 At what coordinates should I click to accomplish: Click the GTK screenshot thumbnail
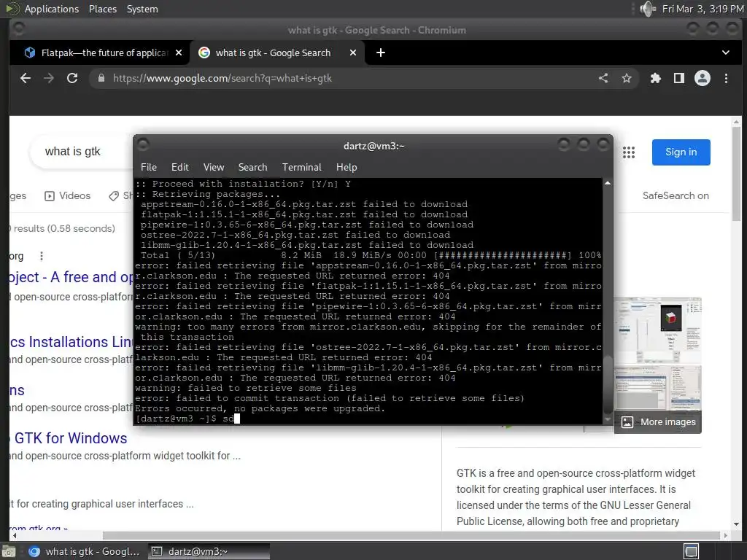pos(657,332)
